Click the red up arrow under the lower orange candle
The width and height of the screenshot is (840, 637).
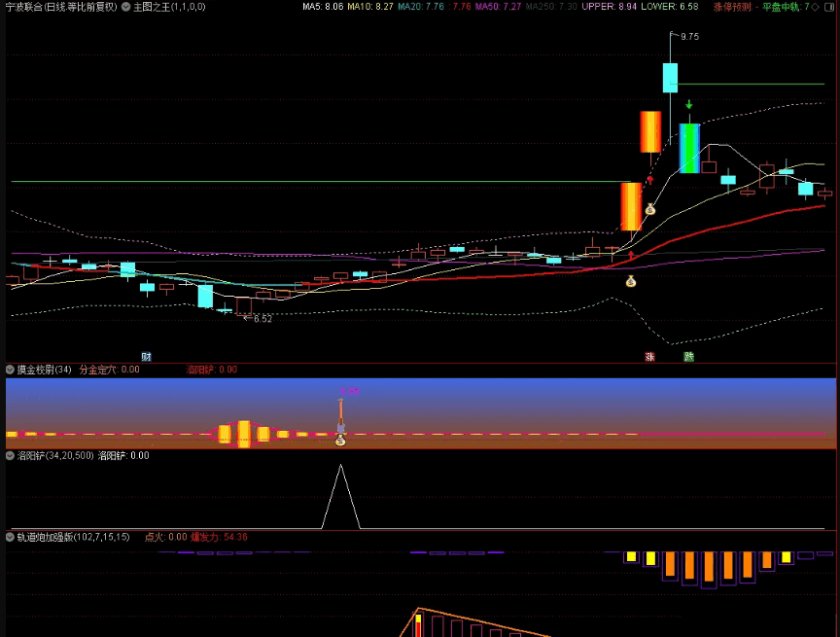point(631,255)
